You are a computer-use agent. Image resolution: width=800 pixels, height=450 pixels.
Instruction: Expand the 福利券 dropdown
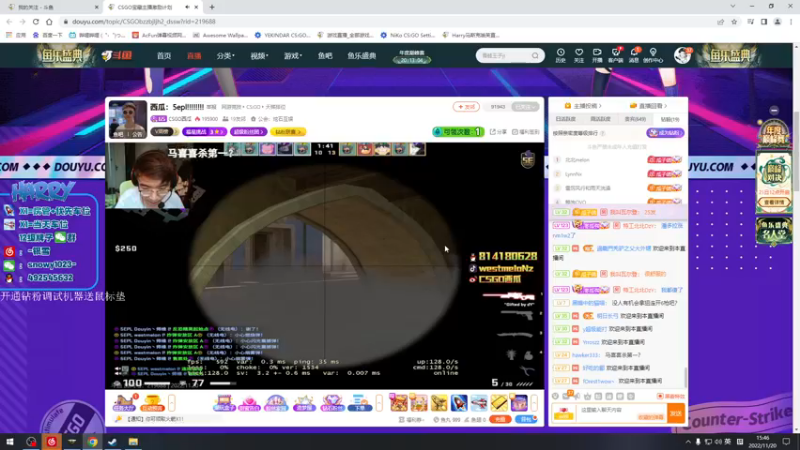(411, 419)
